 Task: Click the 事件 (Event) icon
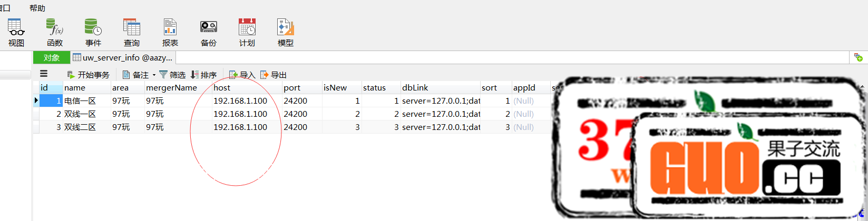click(x=93, y=33)
